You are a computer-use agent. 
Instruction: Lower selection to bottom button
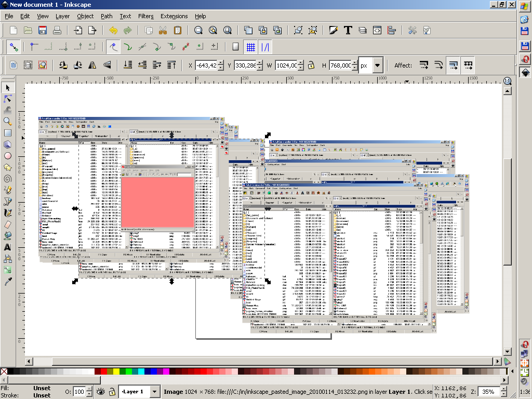point(128,65)
